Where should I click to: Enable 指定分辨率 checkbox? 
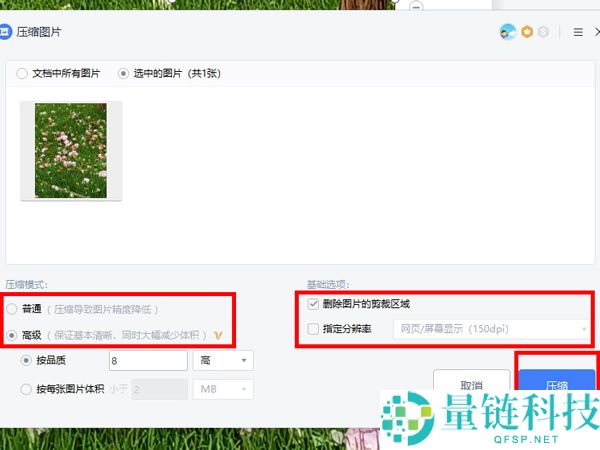(x=314, y=328)
